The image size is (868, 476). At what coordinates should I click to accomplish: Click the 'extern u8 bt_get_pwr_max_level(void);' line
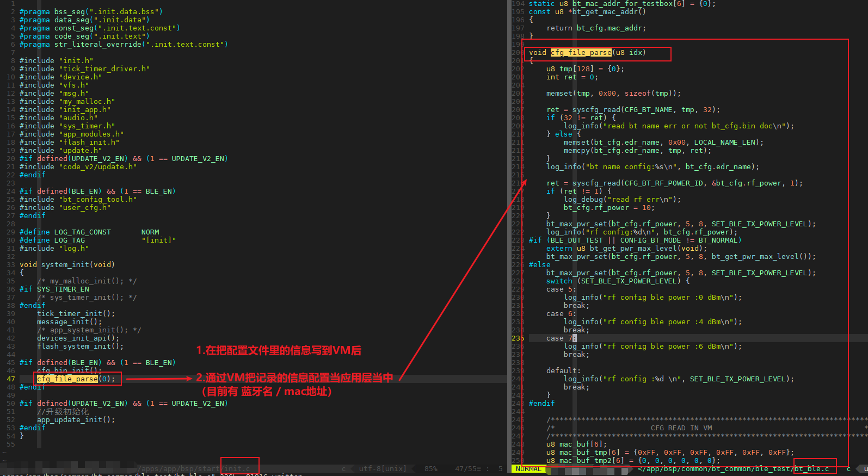point(626,248)
